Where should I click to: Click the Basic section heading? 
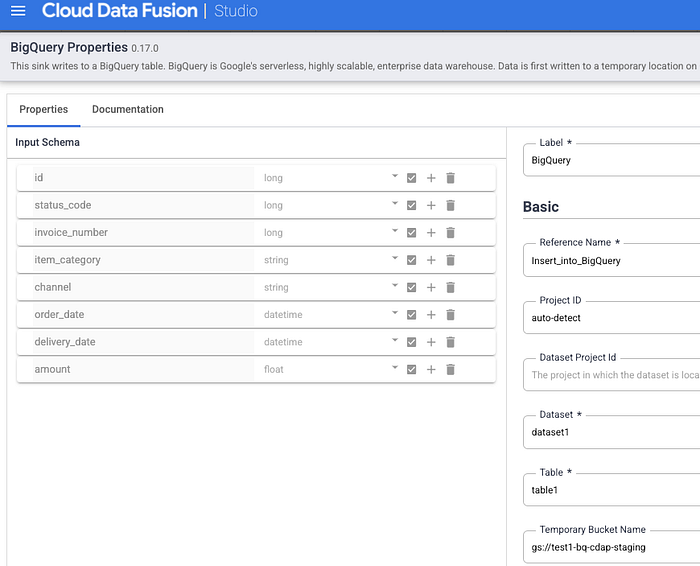(541, 207)
